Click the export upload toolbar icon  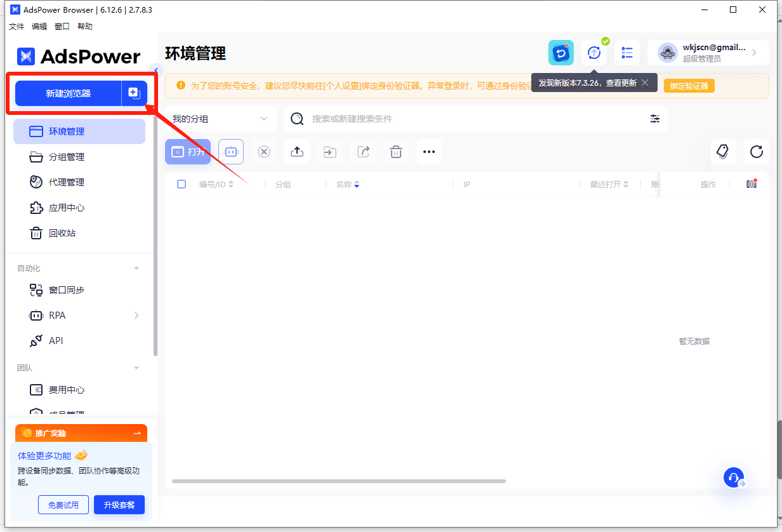coord(297,152)
